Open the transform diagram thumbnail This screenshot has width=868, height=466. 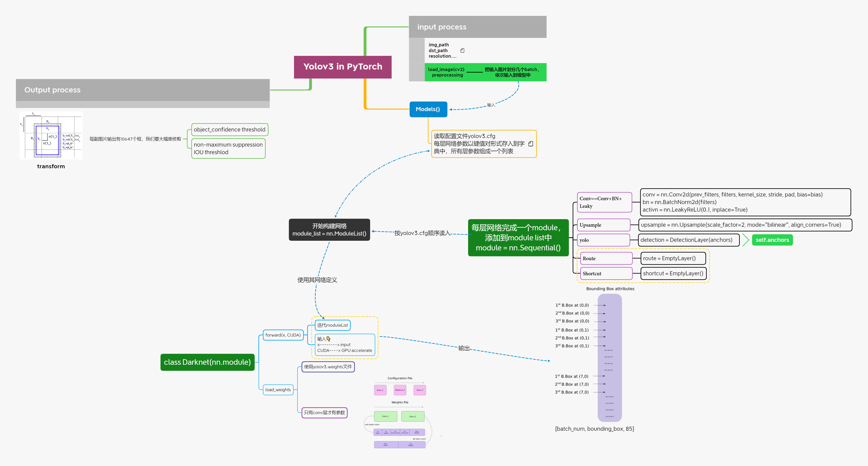(51, 136)
